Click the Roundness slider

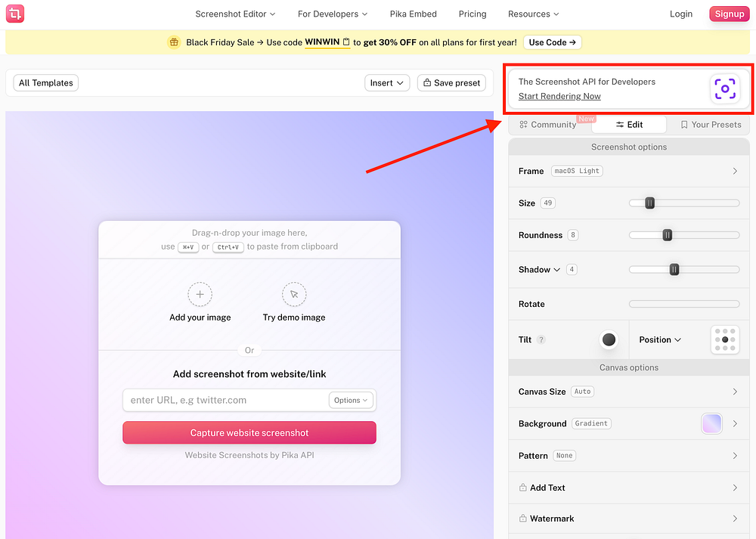coord(684,235)
